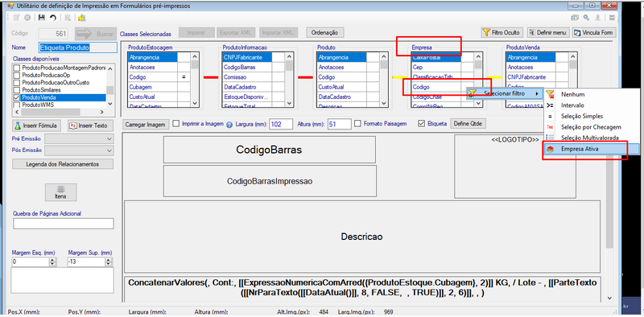Click the grayed-out search toolbar icon
Image resolution: width=644 pixels, height=317 pixels.
click(x=68, y=18)
